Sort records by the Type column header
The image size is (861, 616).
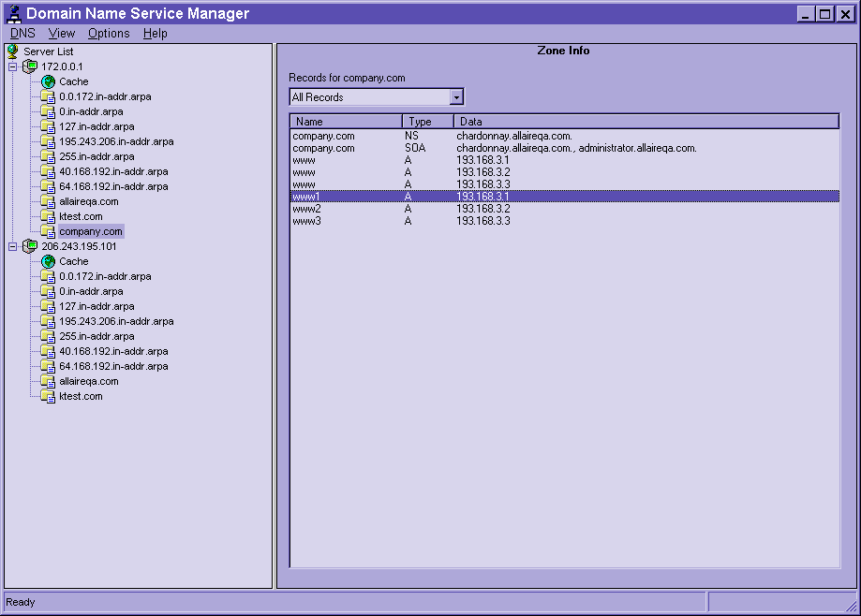(427, 122)
